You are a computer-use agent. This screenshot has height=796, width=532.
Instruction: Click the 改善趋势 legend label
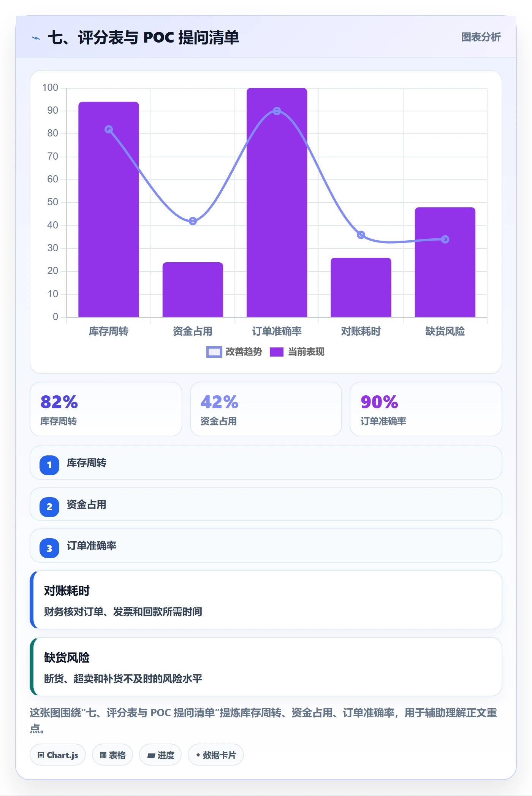click(244, 352)
